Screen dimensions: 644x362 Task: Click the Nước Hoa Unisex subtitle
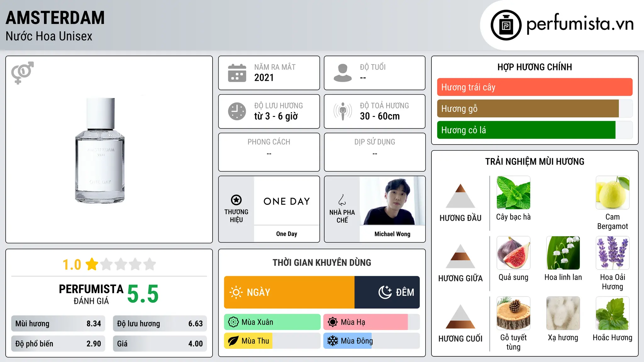click(49, 36)
